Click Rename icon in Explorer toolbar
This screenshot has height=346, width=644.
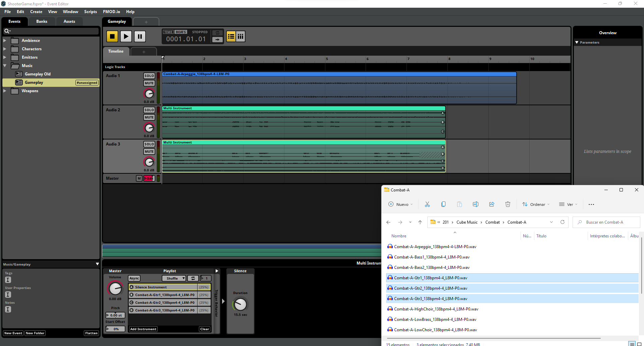pos(476,204)
